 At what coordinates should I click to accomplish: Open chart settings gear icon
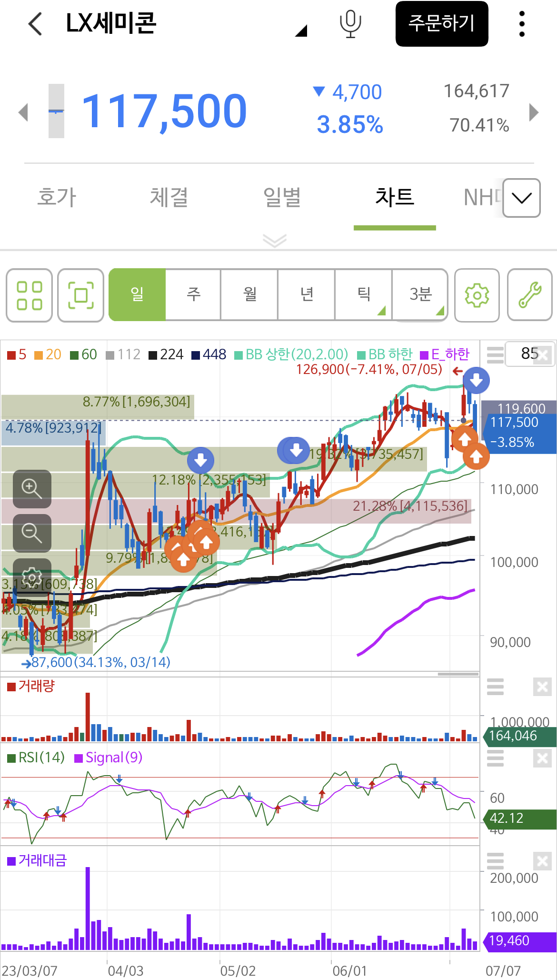coord(477,295)
